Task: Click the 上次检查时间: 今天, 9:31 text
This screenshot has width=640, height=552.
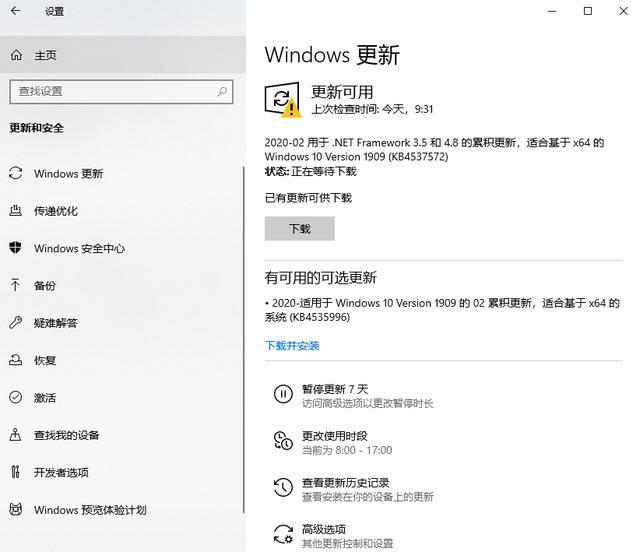Action: click(372, 109)
